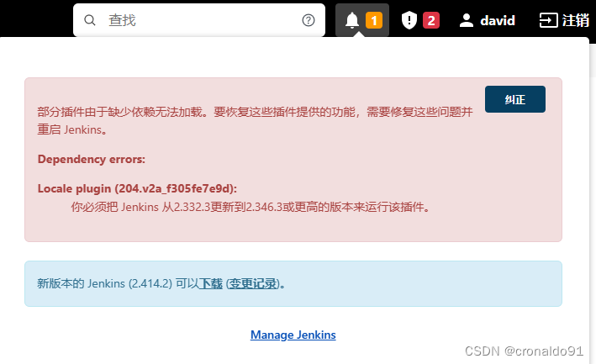
Task: Click the 2.346.3 version requirement message
Action: pos(251,207)
